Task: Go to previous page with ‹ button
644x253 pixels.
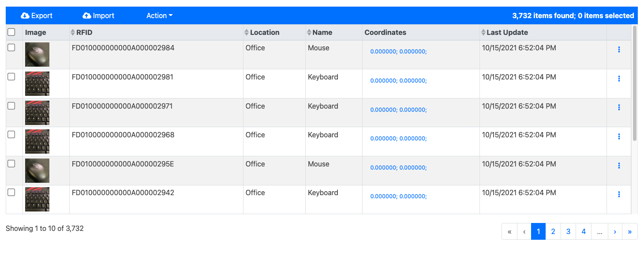Action: [524, 231]
